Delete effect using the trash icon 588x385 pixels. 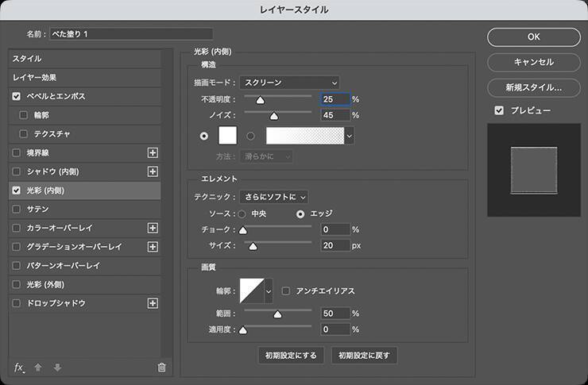tap(161, 368)
